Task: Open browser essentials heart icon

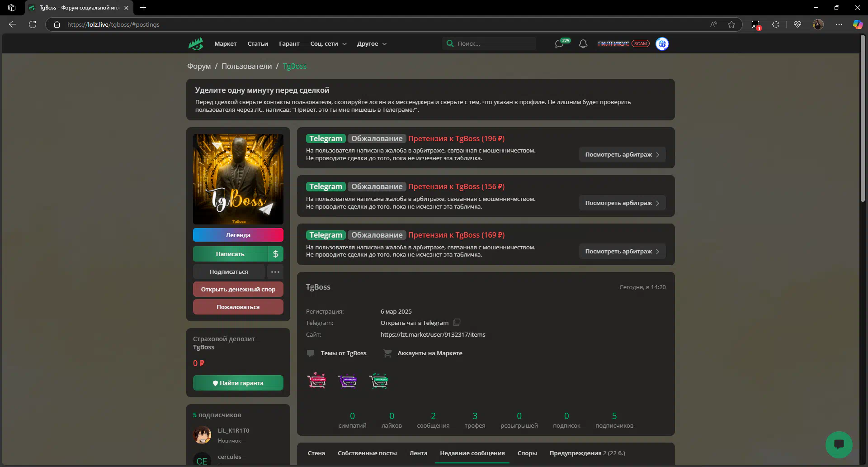Action: 797,24
